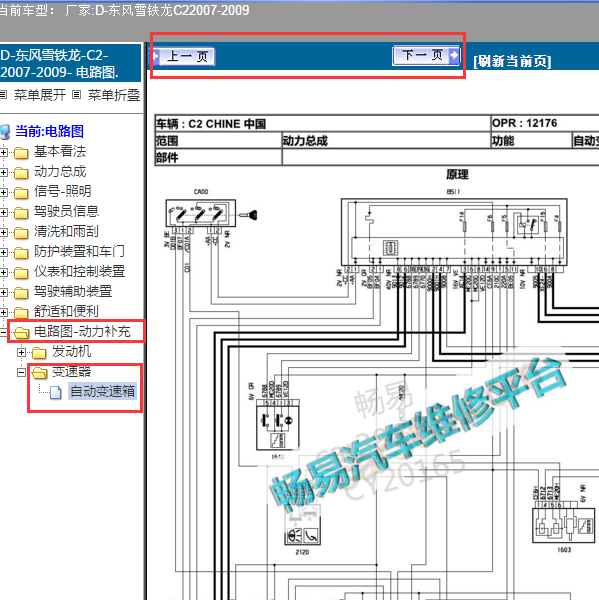Select the 当前:电路图 root node
Viewport: 599px width, 600px height.
click(x=49, y=131)
